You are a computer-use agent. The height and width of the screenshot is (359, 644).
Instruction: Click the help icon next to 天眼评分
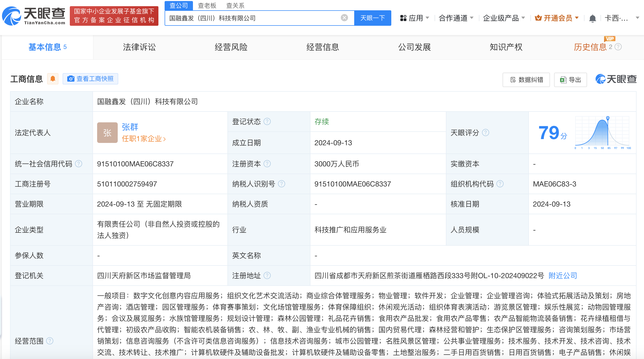coord(486,133)
